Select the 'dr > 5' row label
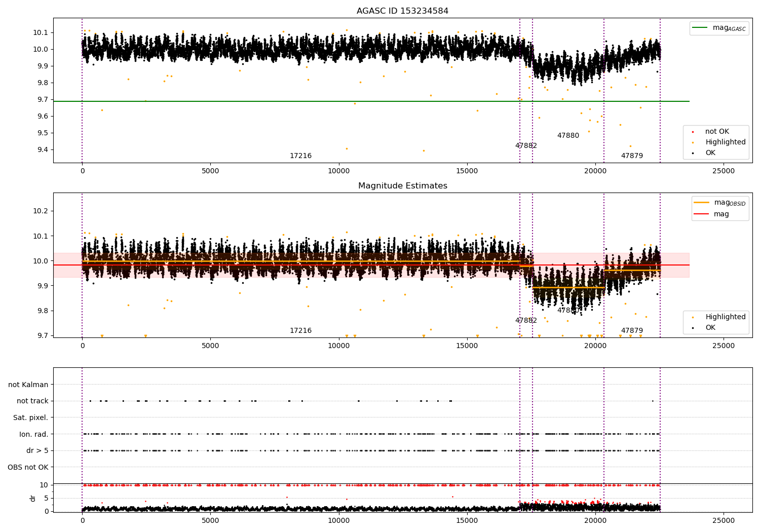 (37, 451)
